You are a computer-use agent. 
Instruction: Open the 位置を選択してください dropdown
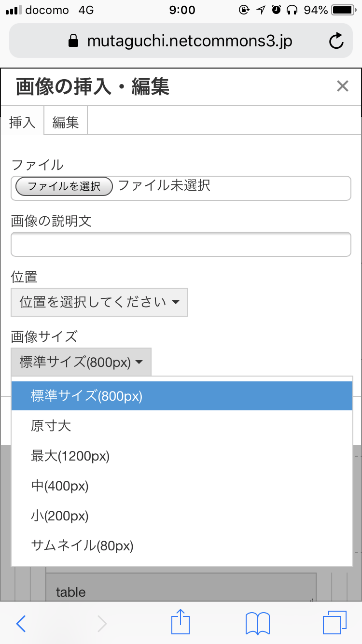(99, 302)
